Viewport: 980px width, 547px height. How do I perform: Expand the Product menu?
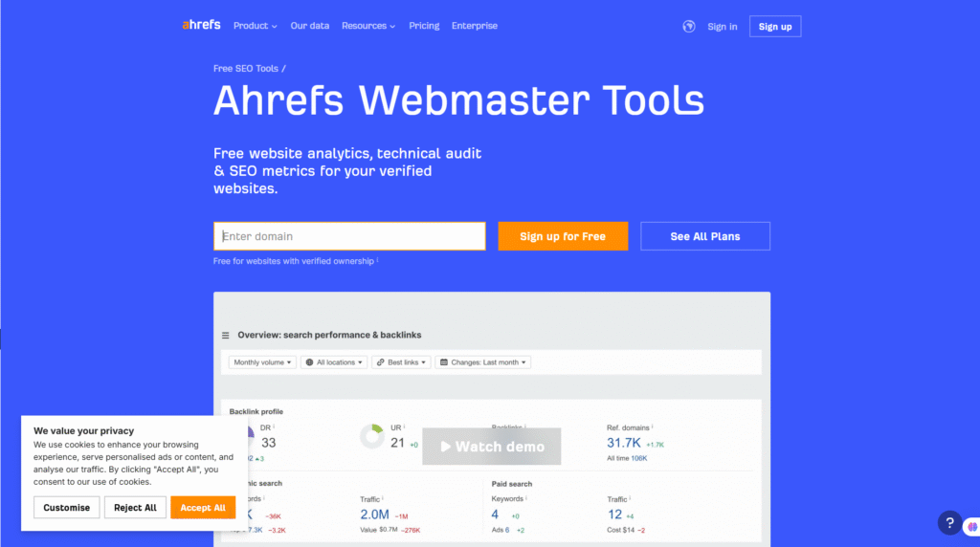255,26
